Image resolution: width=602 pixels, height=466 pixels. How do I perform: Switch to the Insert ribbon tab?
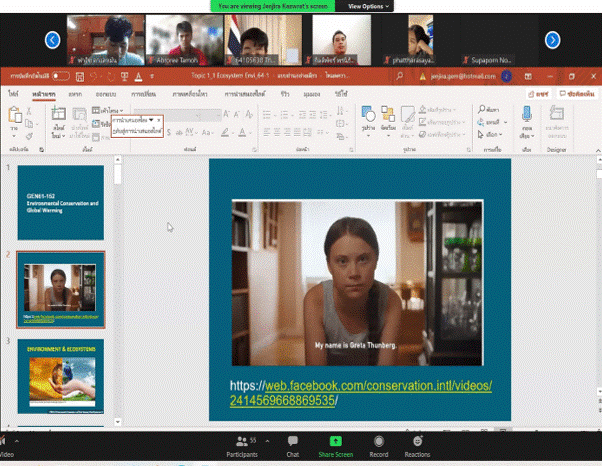click(x=74, y=92)
